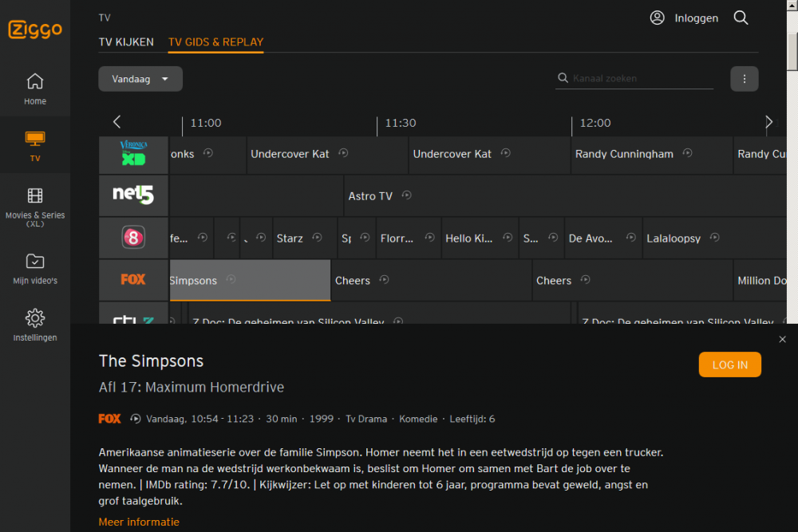Click the TV breadcrumb label
The width and height of the screenshot is (798, 532).
coord(105,18)
